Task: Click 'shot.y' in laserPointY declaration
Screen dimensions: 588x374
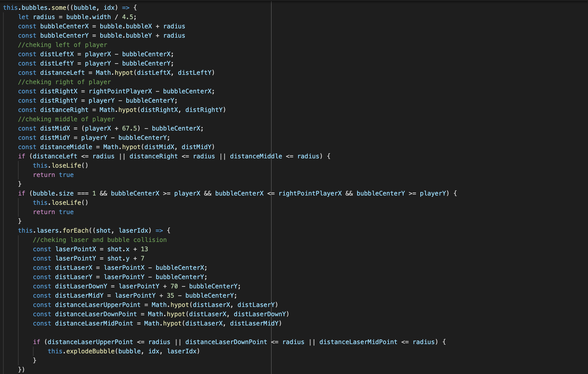Action: [118, 258]
